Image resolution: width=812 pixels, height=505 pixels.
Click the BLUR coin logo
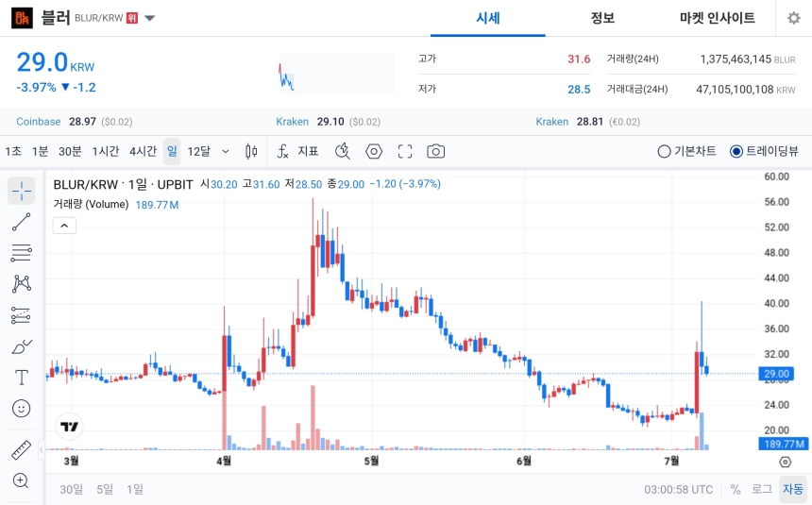[22, 18]
